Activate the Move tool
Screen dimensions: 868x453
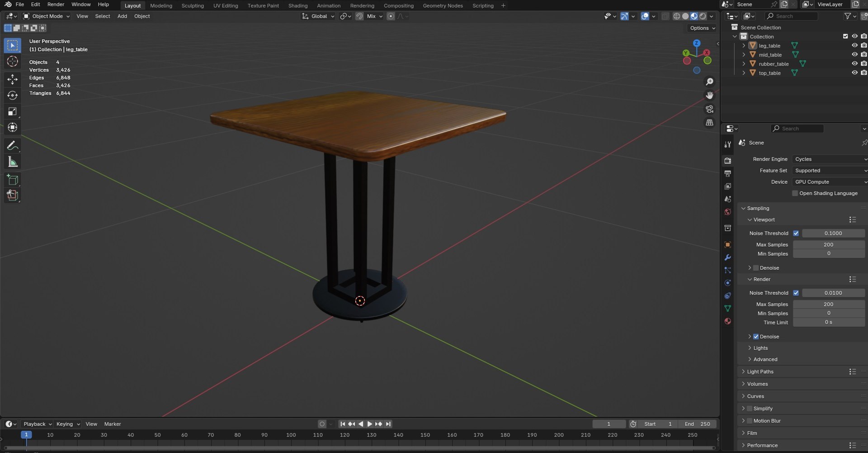(x=13, y=80)
